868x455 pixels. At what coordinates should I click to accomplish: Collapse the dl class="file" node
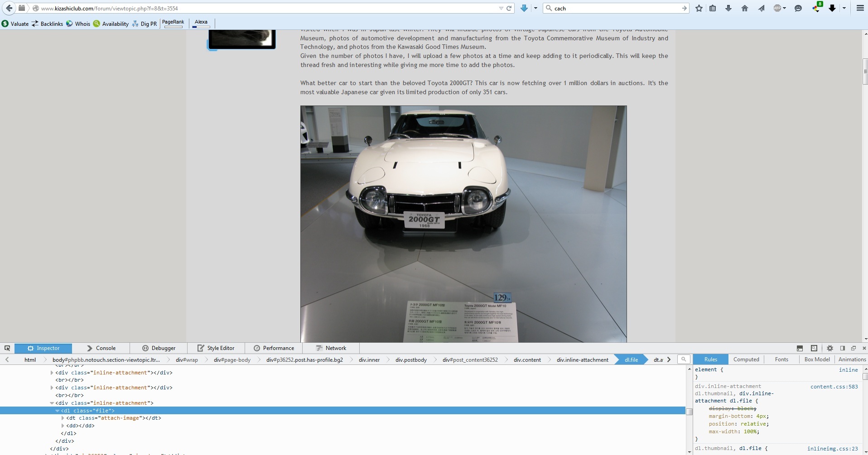(x=58, y=411)
